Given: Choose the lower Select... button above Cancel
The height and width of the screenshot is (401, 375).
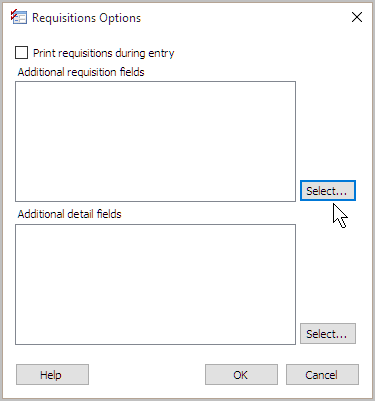Looking at the screenshot, I should 328,333.
